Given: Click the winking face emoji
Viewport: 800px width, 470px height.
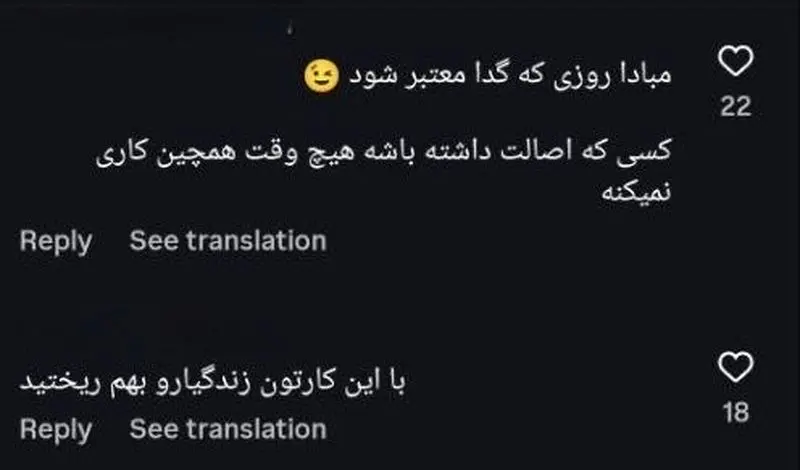Looking at the screenshot, I should (x=322, y=75).
